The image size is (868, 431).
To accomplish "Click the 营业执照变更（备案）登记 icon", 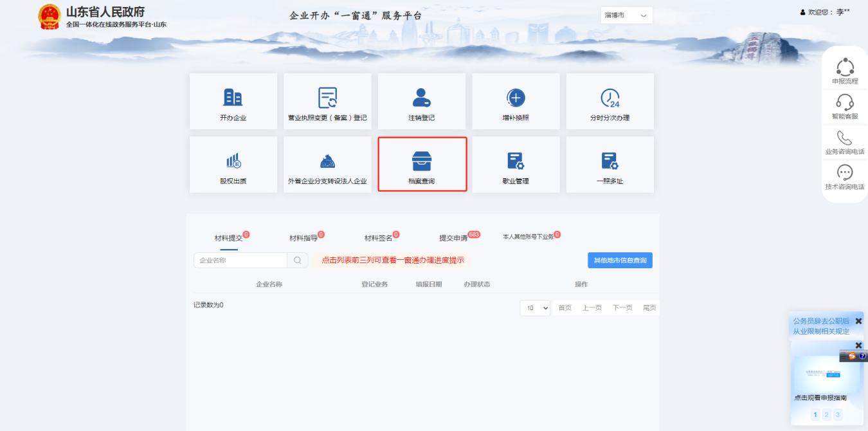I will tap(327, 97).
